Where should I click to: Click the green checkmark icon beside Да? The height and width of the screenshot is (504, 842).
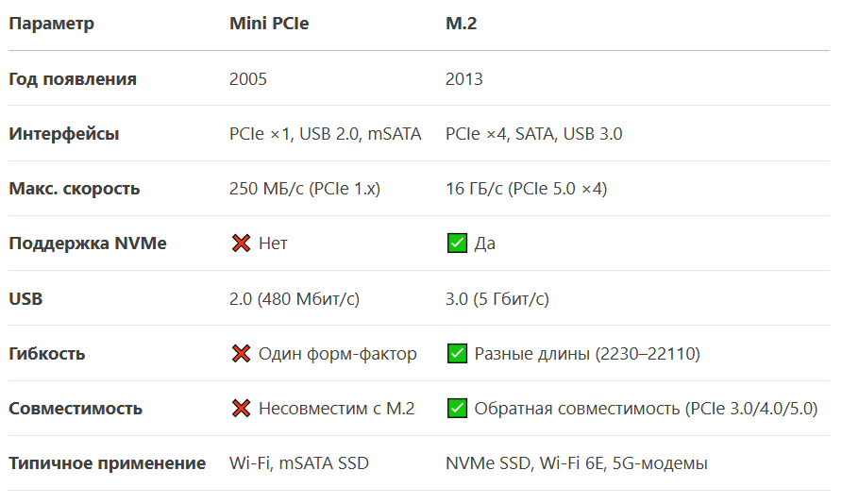coord(457,244)
